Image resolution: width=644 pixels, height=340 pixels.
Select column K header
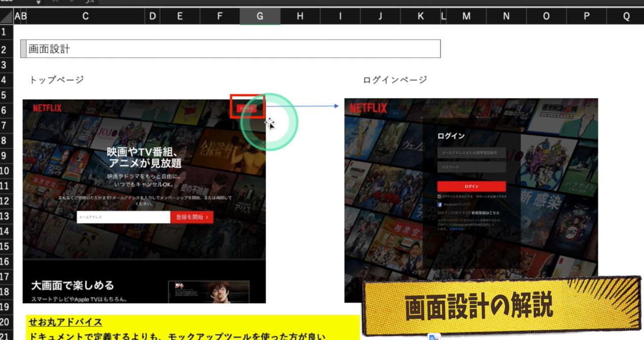coord(420,17)
